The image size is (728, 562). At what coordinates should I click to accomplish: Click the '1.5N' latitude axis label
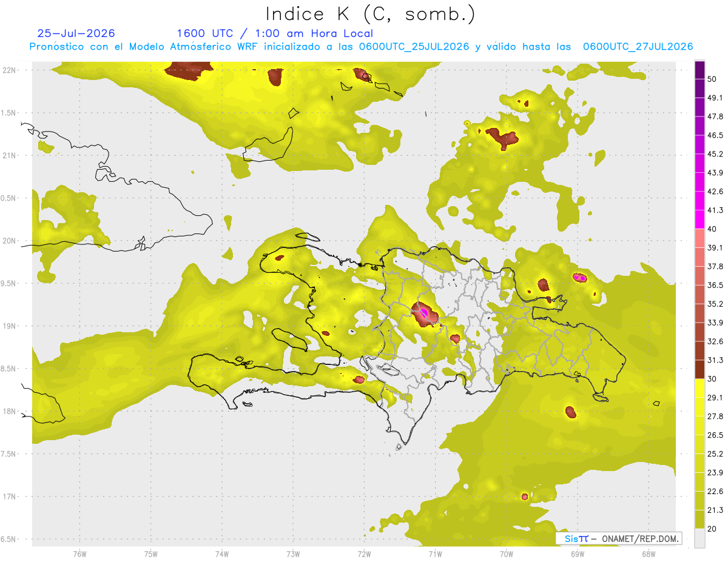pos(9,113)
